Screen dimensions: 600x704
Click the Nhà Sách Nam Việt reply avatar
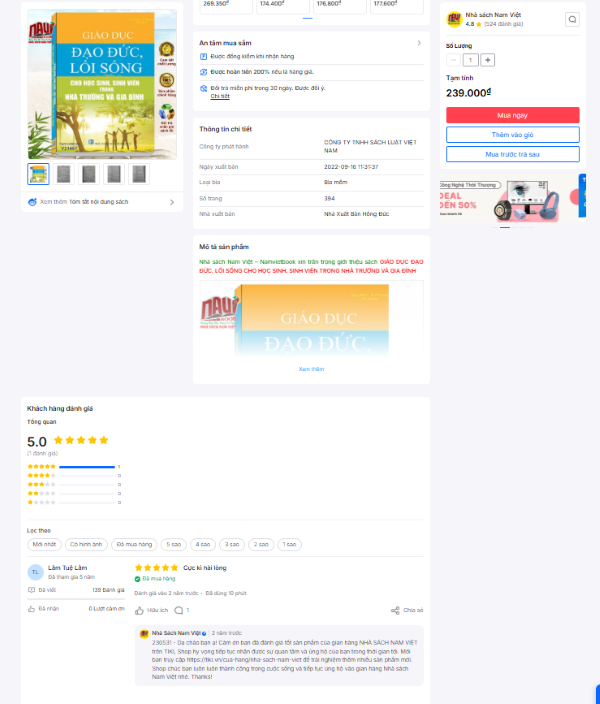(144, 634)
